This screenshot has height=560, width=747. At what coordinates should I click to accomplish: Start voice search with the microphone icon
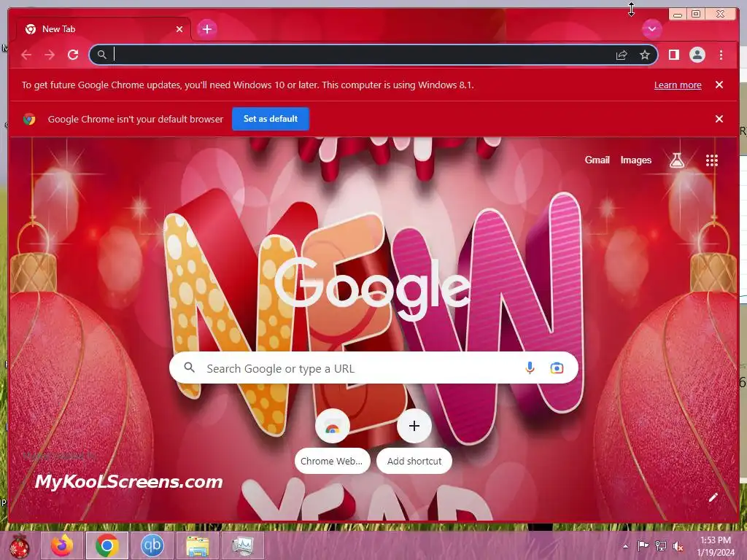pos(530,367)
